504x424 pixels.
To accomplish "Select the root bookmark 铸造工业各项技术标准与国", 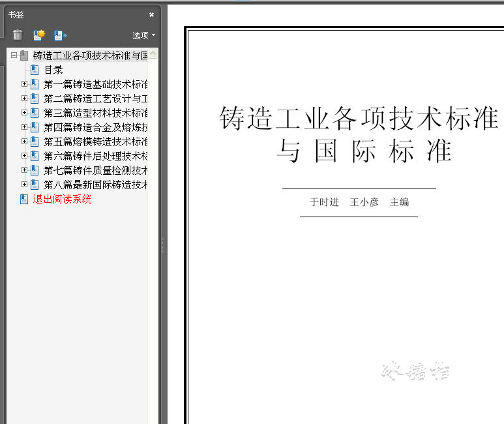I will 90,55.
